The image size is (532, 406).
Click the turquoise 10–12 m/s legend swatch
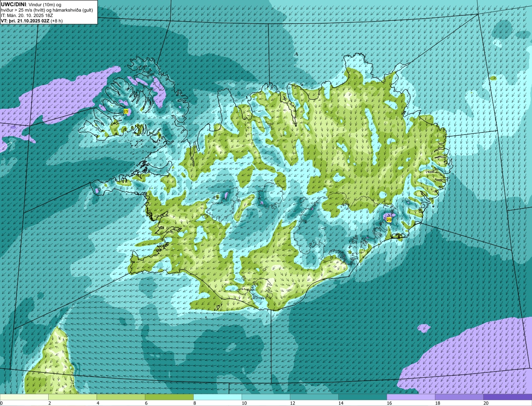pos(266,397)
